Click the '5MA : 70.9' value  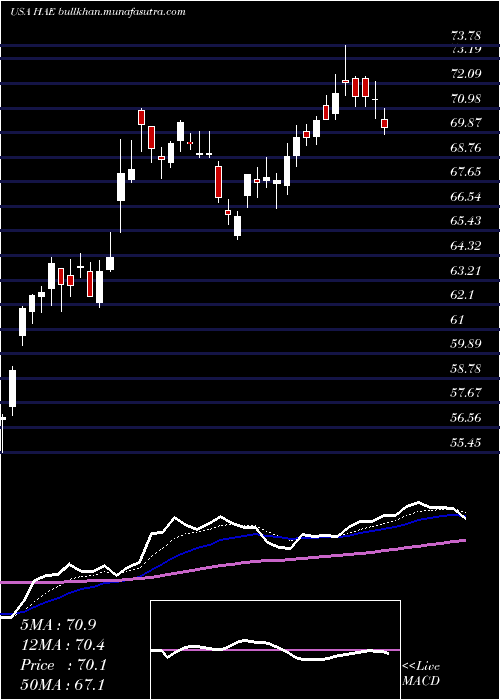(58, 625)
